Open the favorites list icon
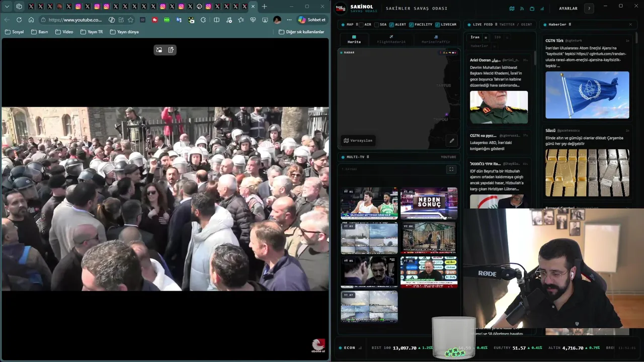 (x=240, y=20)
